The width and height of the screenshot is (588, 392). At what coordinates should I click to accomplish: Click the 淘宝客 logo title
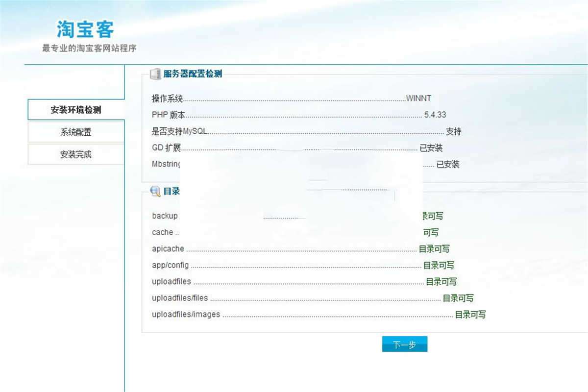[x=85, y=29]
